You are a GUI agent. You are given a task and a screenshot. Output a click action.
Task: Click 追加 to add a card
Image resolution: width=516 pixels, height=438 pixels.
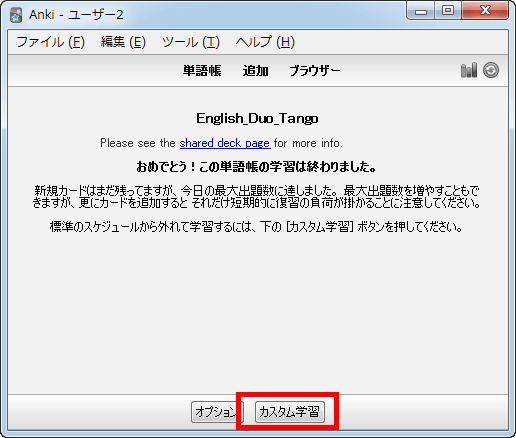click(256, 71)
